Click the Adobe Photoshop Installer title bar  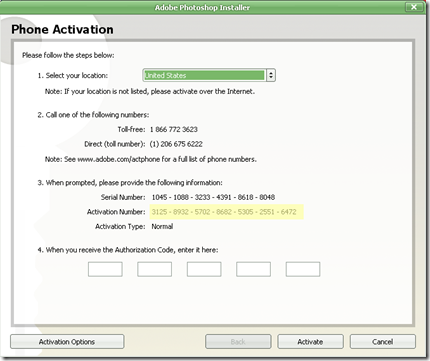(202, 7)
